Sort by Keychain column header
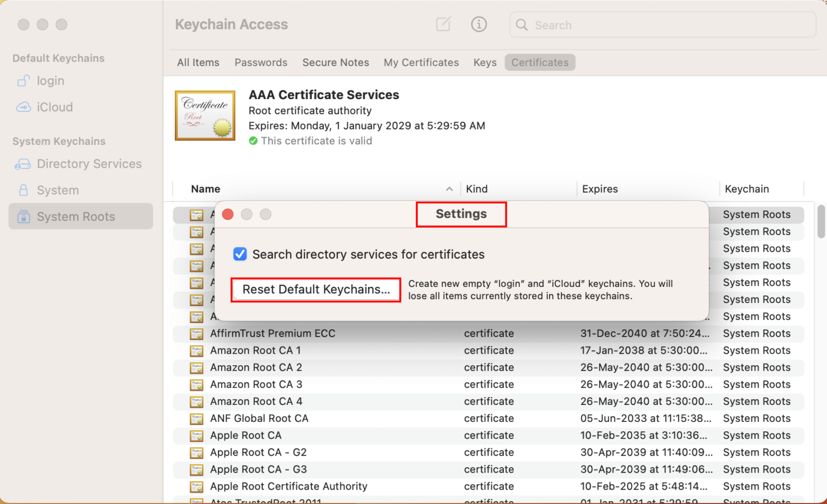827x504 pixels. (x=747, y=189)
